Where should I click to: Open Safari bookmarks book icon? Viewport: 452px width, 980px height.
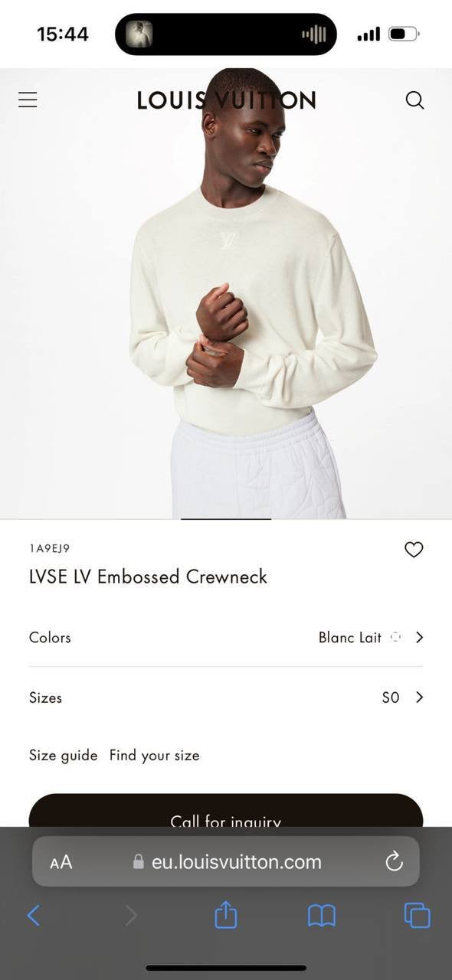(x=322, y=915)
